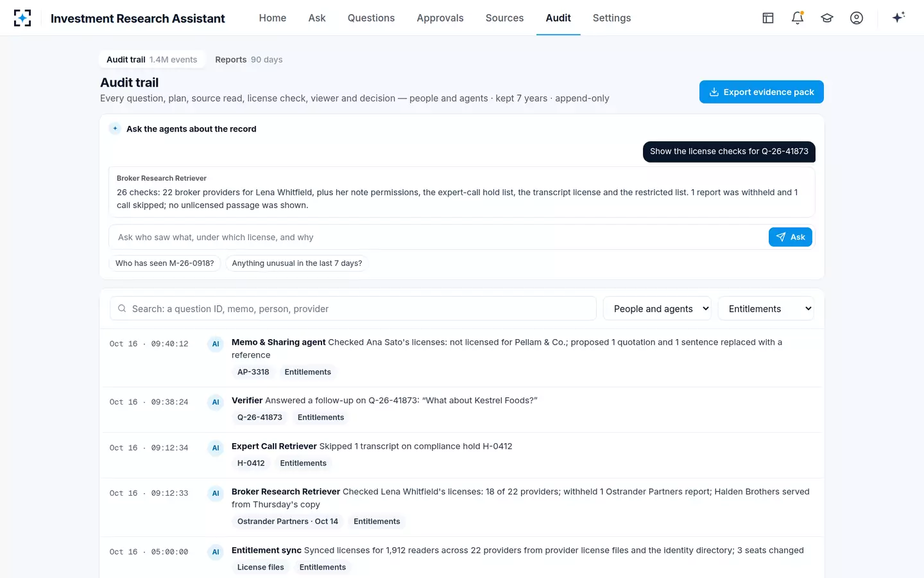
Task: Choose 'Anything unusual in the last 7 days?' suggestion
Action: pyautogui.click(x=297, y=263)
